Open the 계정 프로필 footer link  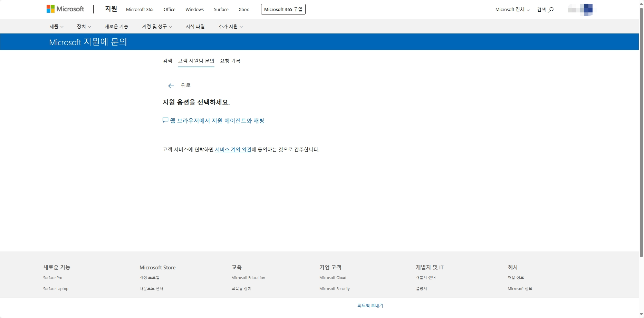150,278
